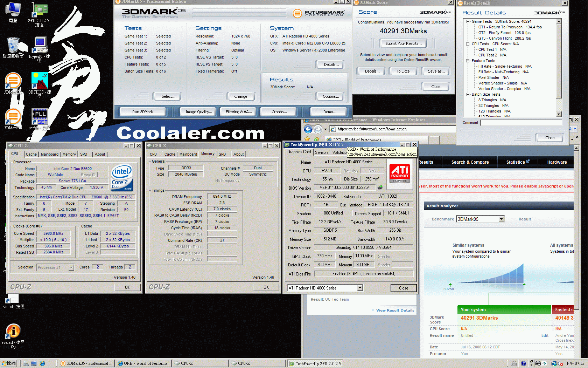Open the Benchmark 3DMark05 dropdown
The height and width of the screenshot is (368, 588).
[x=502, y=219]
